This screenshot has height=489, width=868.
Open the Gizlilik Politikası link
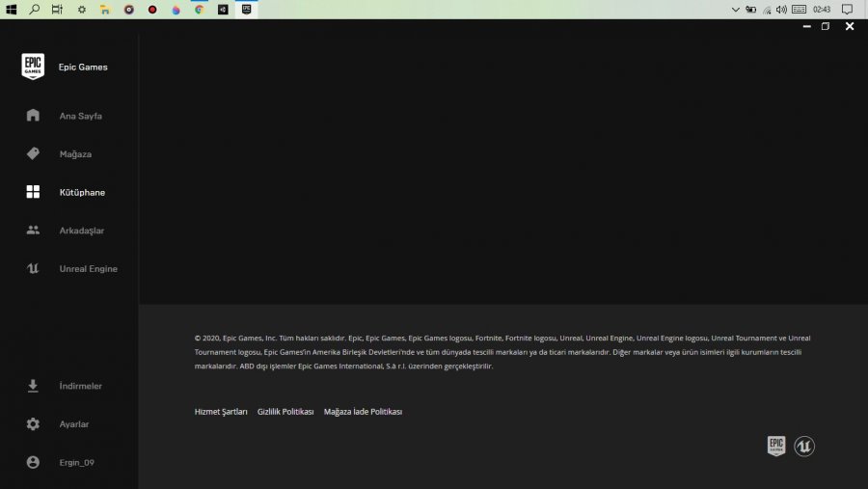click(285, 412)
